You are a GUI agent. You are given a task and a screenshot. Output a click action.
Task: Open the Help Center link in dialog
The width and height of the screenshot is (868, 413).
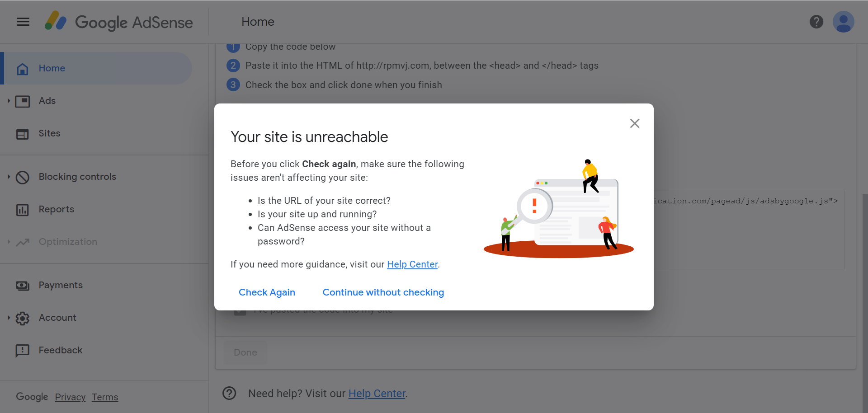click(412, 264)
